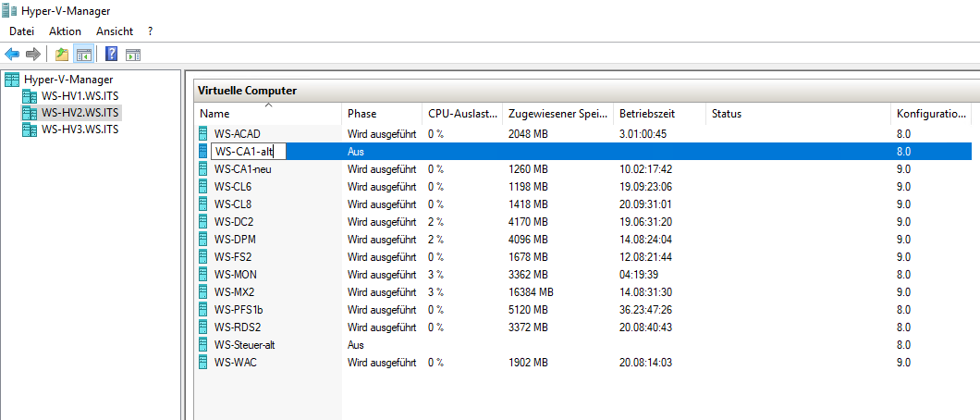The image size is (980, 420).
Task: Click the 36.23:47:26 uptime value
Action: (643, 309)
